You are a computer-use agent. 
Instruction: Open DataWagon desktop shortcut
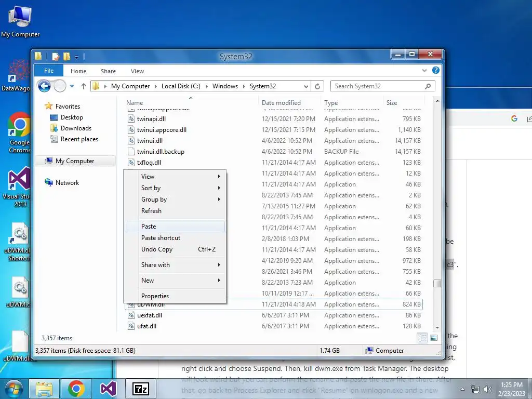pos(16,75)
